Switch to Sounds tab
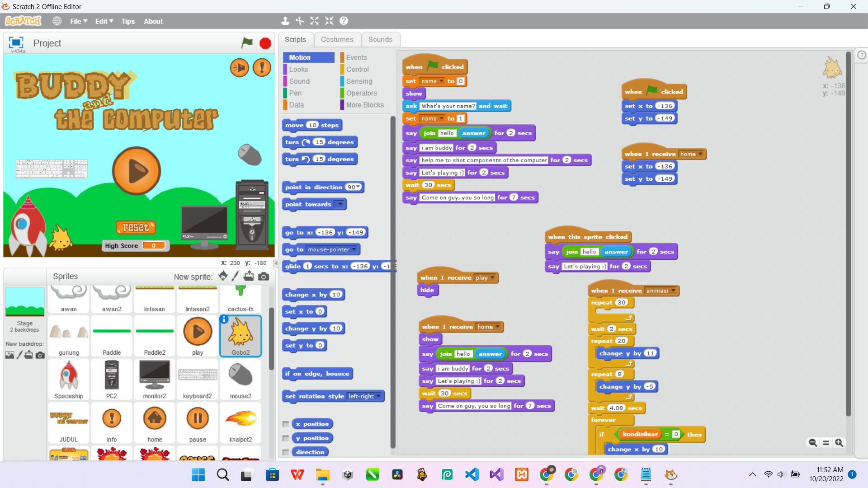The image size is (868, 488). click(380, 40)
